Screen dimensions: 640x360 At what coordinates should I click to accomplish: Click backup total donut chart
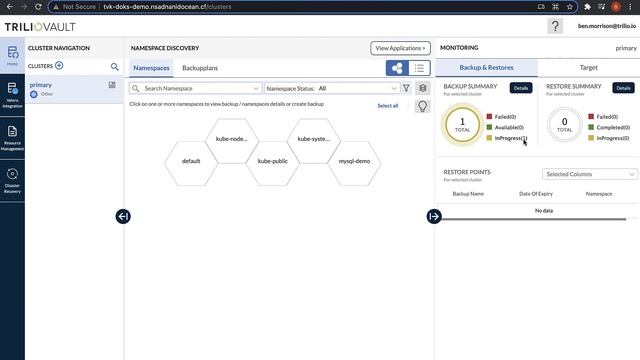pyautogui.click(x=462, y=124)
